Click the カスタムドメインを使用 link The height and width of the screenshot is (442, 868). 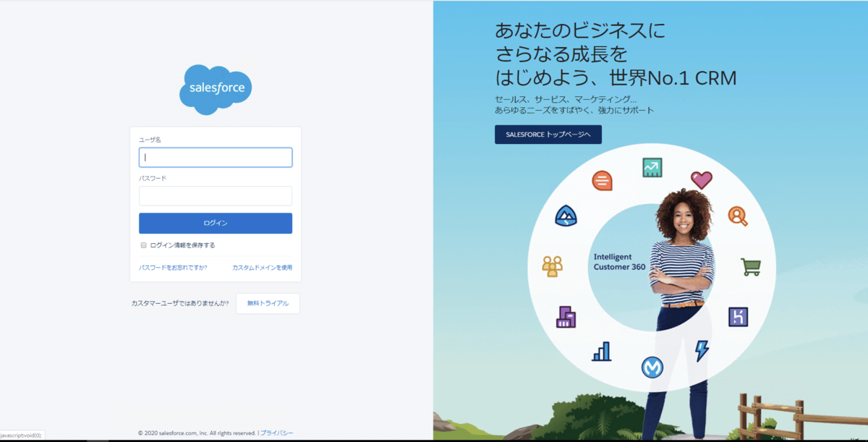[x=262, y=268]
